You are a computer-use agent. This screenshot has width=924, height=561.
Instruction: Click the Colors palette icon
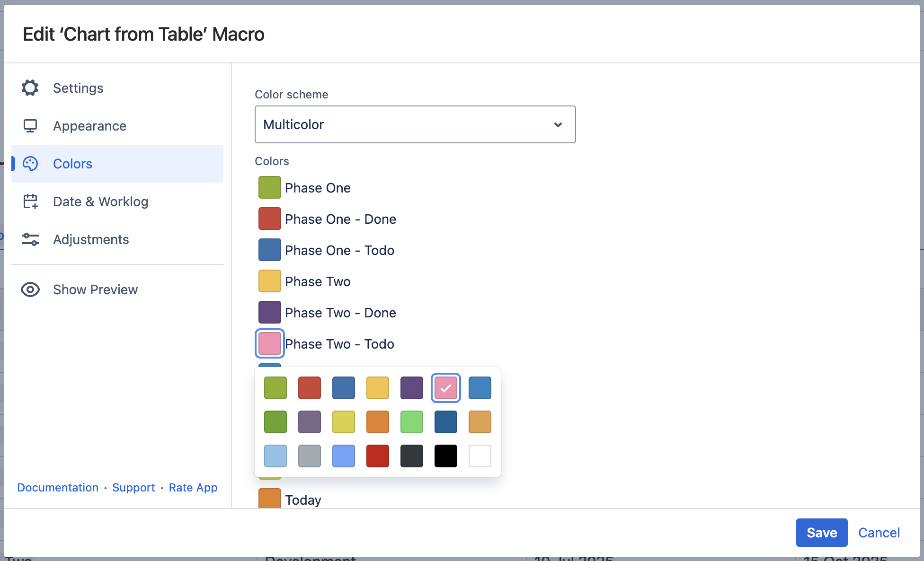coord(30,164)
